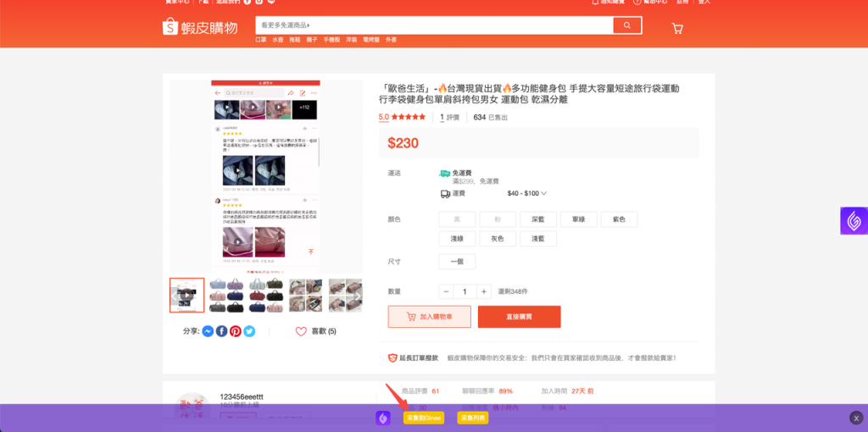868x432 pixels.
Task: Select 紫色 color option
Action: [x=619, y=219]
